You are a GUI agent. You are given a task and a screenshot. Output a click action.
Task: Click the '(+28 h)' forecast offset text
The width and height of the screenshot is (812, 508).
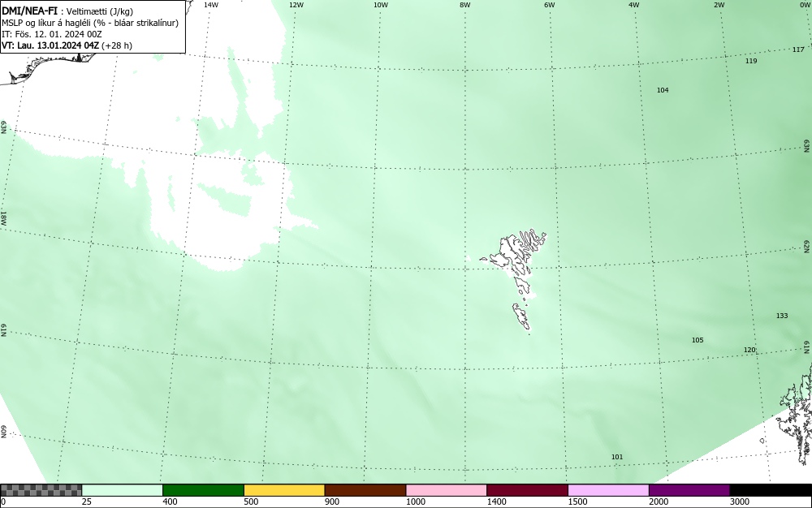116,45
